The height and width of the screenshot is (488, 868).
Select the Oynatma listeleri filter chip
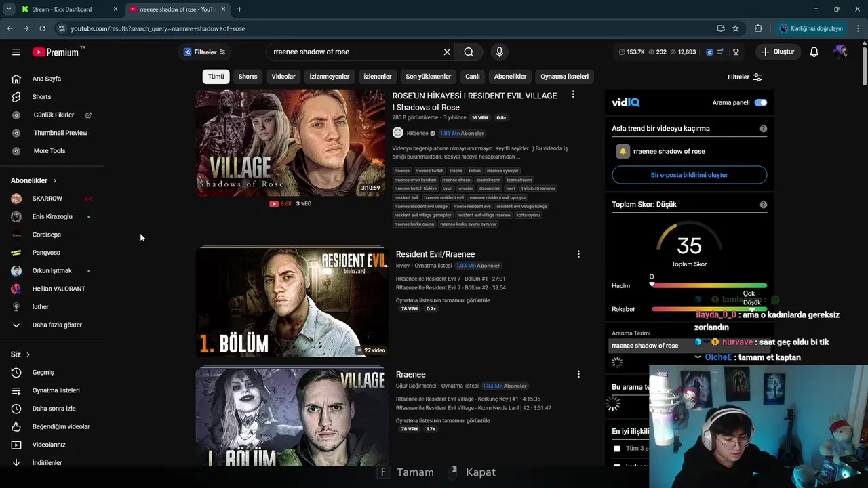point(565,77)
